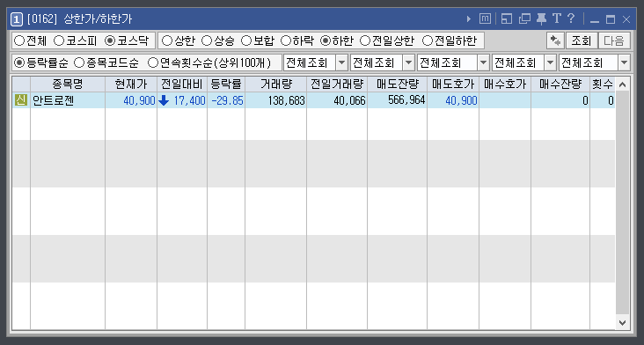Click the 566,964 sell quantity value
The image size is (644, 345).
[406, 99]
